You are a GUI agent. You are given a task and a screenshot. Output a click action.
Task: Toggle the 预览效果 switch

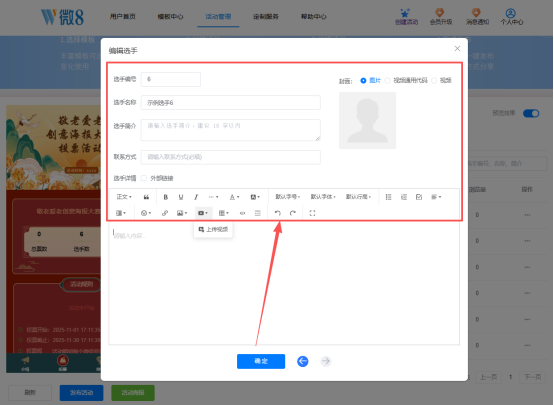(x=531, y=113)
